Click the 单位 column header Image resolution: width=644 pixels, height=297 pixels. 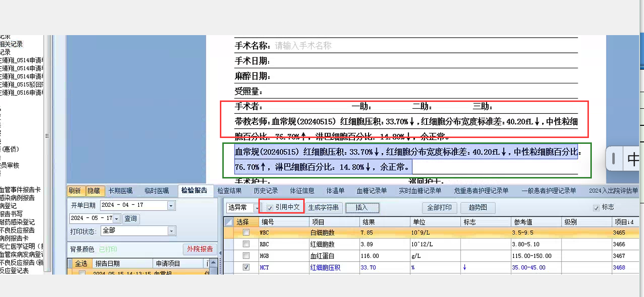(x=435, y=221)
